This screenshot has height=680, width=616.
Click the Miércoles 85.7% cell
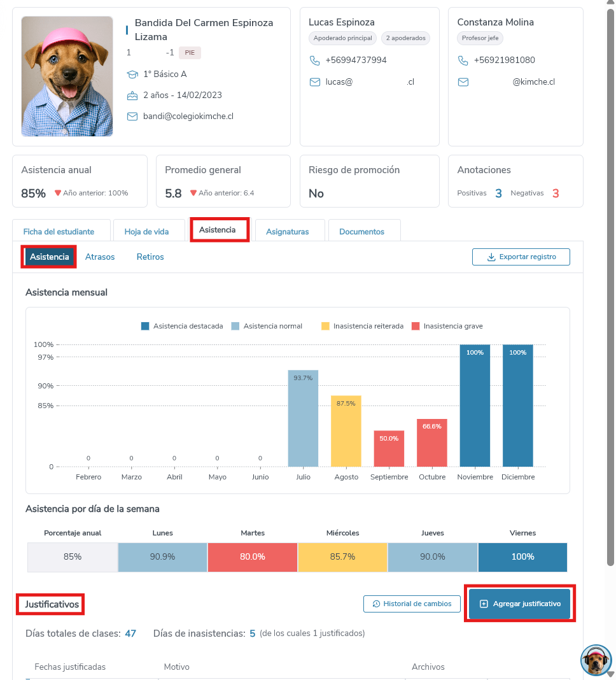tap(342, 557)
